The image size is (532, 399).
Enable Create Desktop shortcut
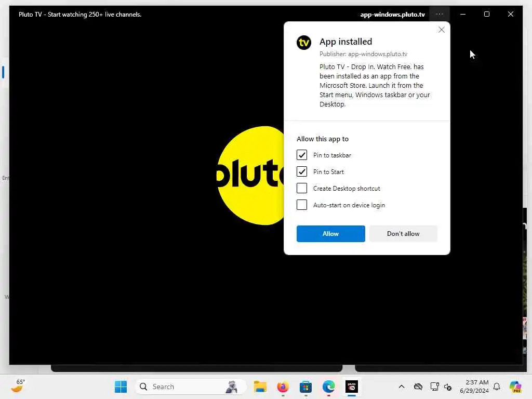[302, 188]
